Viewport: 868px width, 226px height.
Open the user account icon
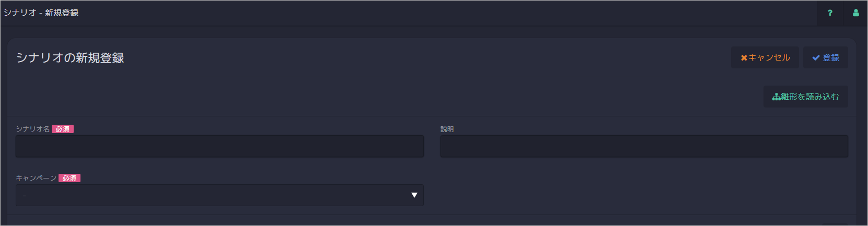click(856, 13)
